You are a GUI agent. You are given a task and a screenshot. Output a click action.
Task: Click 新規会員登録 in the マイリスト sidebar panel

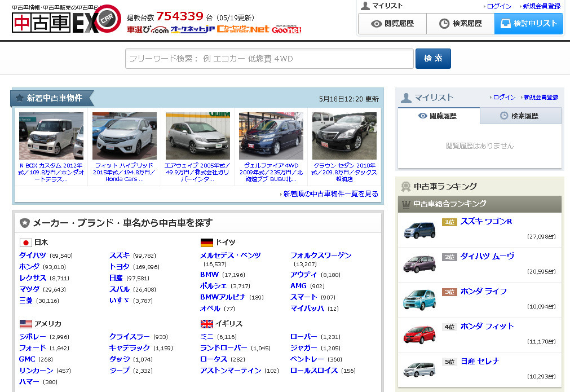click(x=541, y=98)
